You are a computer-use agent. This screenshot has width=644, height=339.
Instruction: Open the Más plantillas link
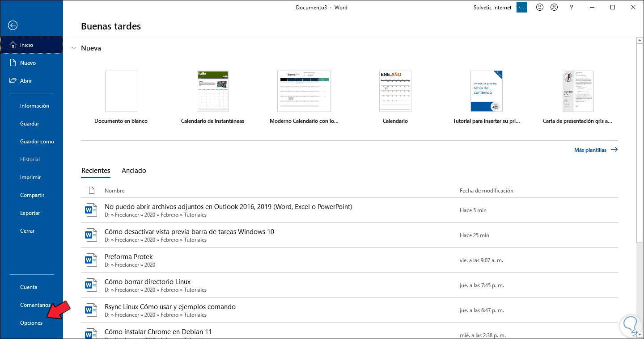[x=595, y=150]
